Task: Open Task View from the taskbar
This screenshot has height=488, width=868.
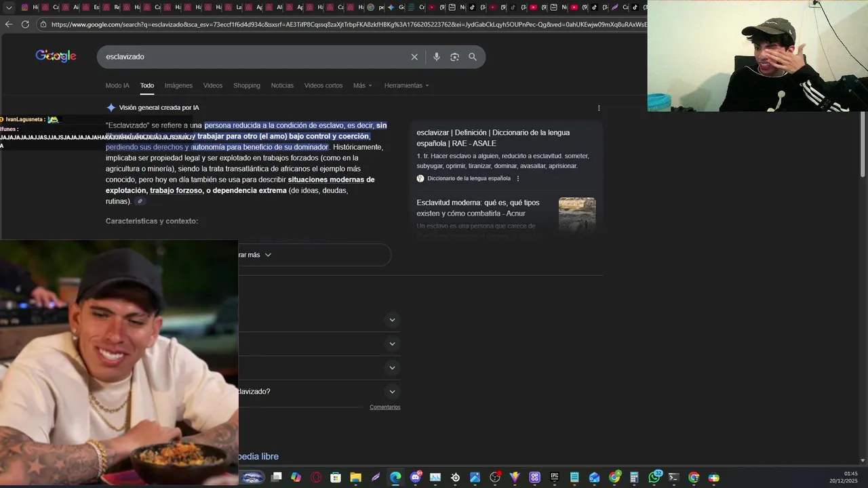Action: [x=276, y=477]
